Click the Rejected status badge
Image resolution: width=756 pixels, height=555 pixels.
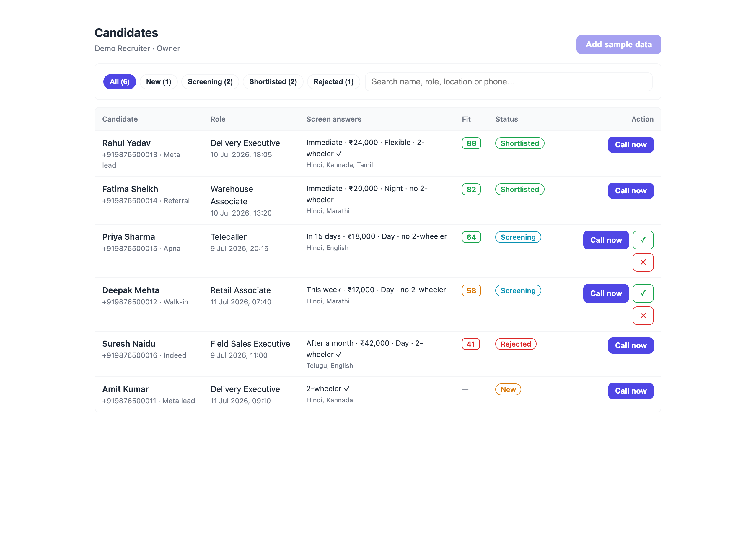[x=515, y=344]
